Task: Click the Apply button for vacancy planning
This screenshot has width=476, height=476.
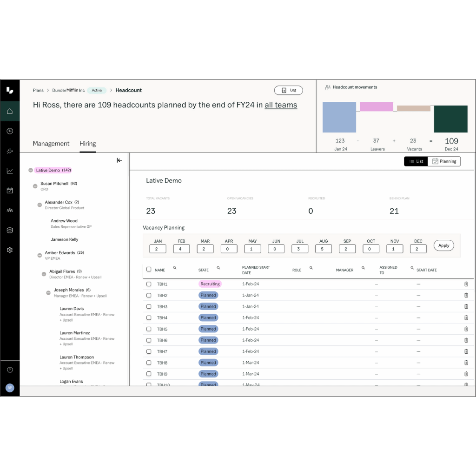Action: (x=443, y=245)
